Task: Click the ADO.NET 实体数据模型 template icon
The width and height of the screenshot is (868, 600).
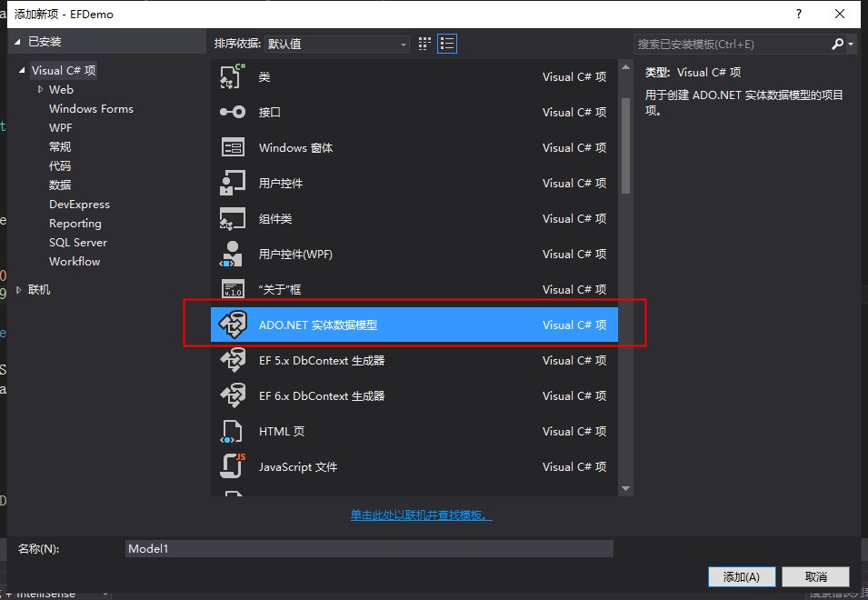Action: [234, 325]
